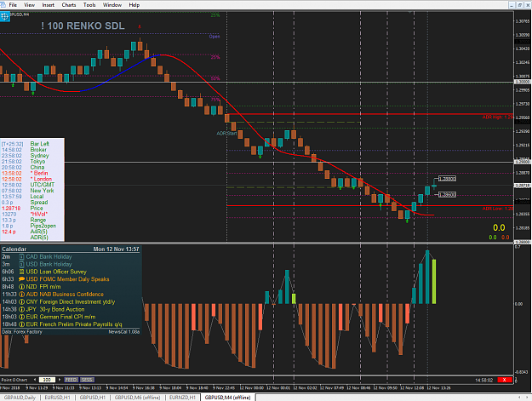
Task: Select the GBPUSD,M4 (offline) tab
Action: (227, 398)
